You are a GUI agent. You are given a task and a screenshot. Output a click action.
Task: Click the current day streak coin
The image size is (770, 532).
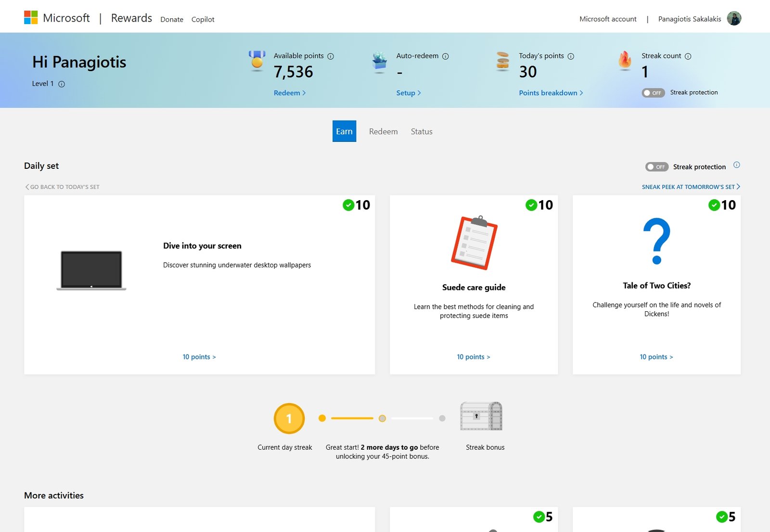point(289,418)
